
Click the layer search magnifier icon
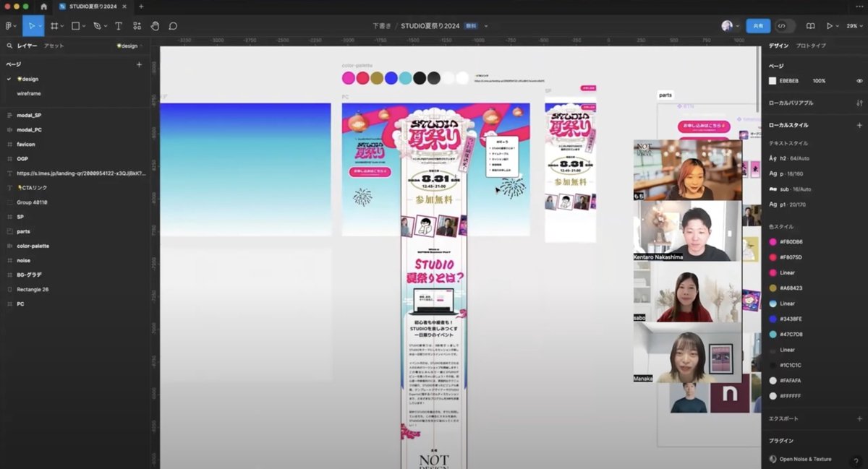tap(9, 46)
